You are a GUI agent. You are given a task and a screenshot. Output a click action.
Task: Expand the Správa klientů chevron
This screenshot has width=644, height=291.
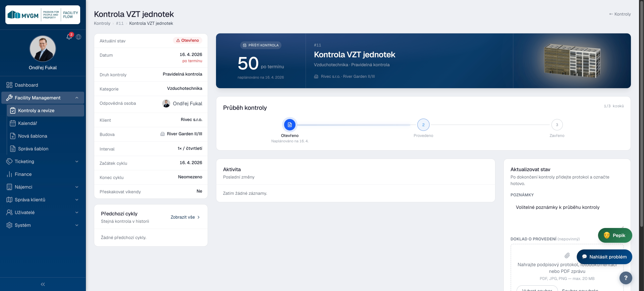coord(77,200)
